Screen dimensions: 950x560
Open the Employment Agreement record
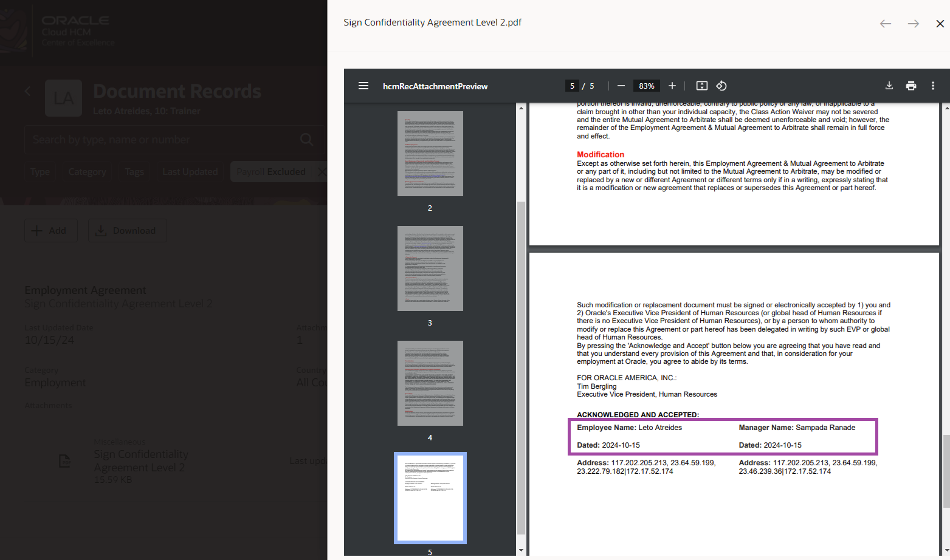tap(85, 290)
